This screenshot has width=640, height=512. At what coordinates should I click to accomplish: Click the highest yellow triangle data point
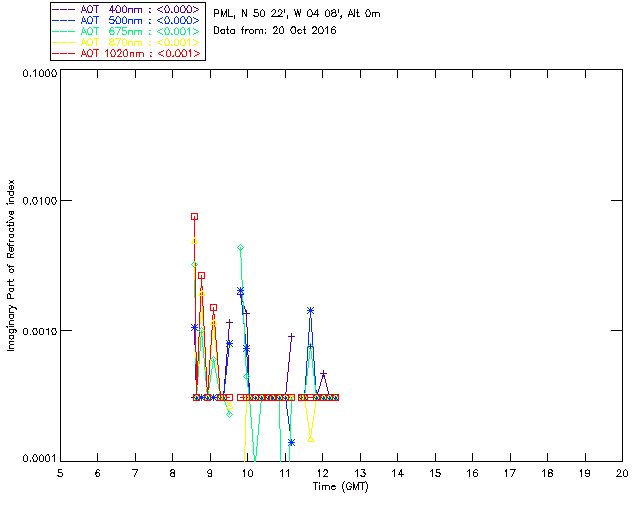coord(195,241)
